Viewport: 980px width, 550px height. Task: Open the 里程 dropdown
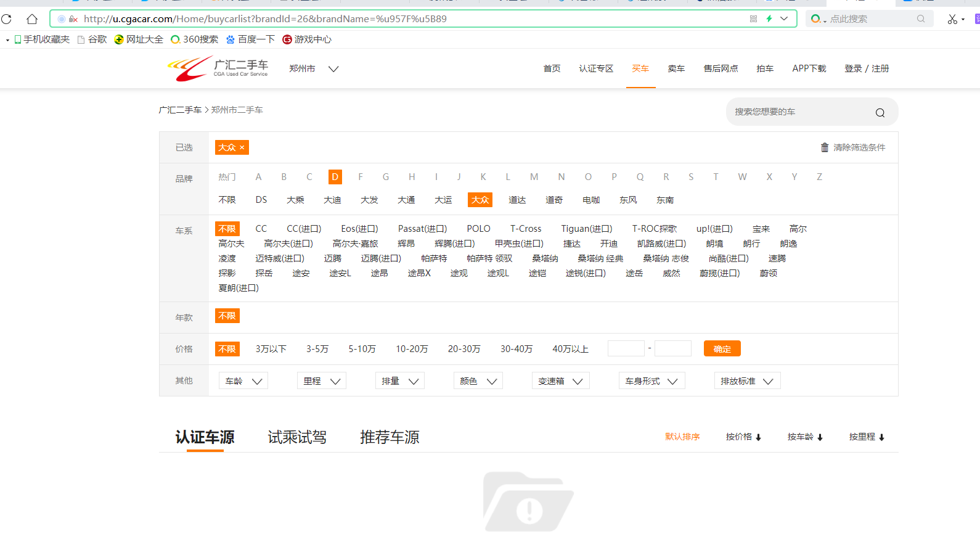[x=322, y=381]
